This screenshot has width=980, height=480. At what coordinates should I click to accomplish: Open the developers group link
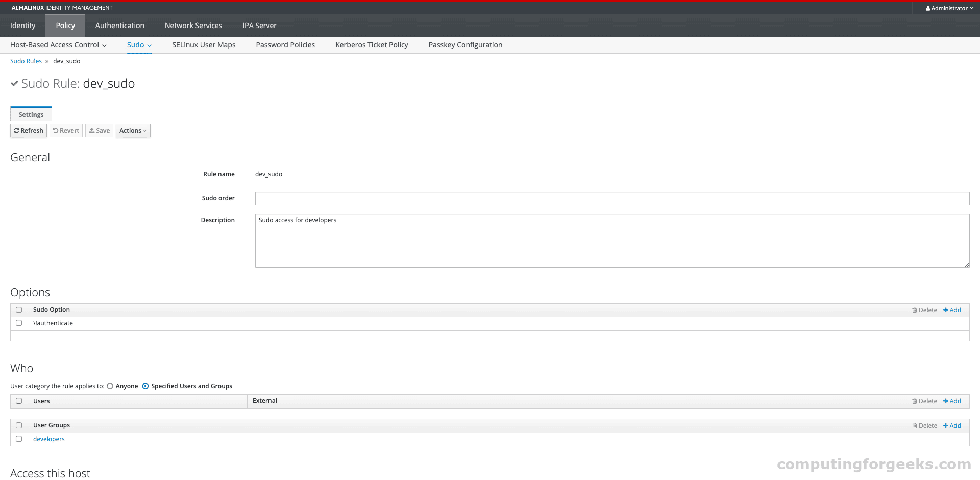(x=48, y=439)
